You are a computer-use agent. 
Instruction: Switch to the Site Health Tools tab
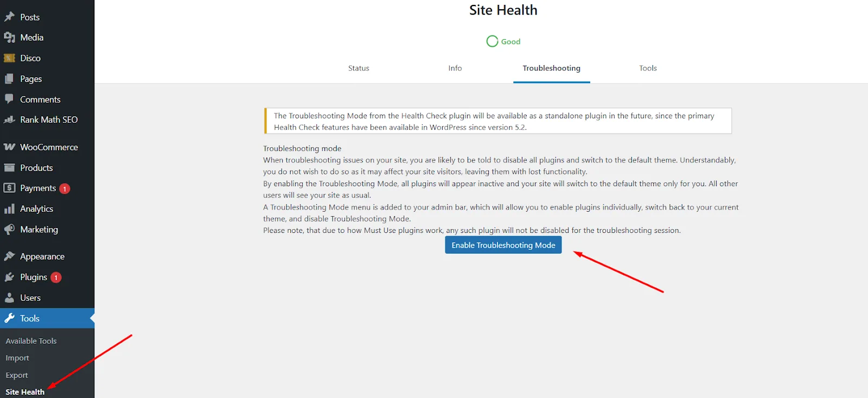click(648, 68)
